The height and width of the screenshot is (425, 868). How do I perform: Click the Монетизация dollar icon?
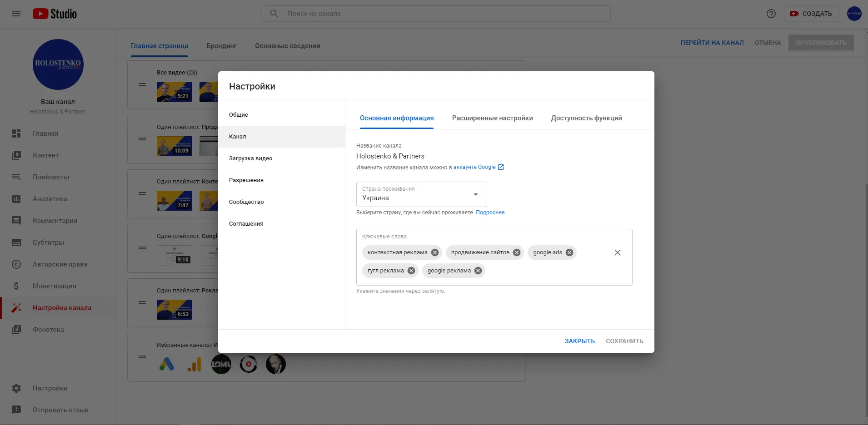pos(16,286)
